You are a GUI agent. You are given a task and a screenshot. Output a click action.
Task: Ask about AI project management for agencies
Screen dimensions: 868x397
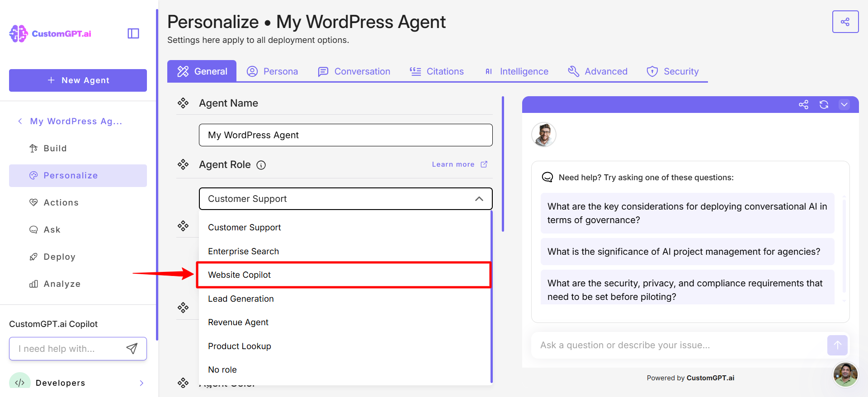(x=687, y=252)
